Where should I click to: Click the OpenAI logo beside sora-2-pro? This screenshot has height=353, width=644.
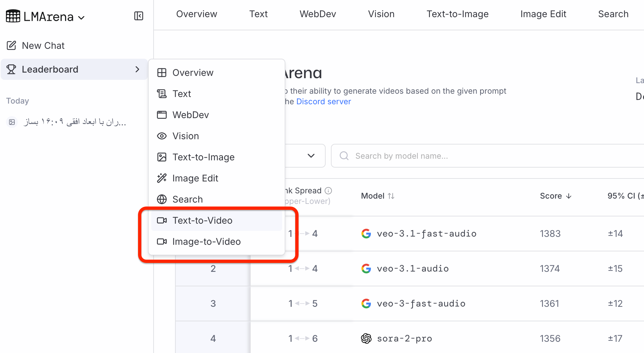click(x=366, y=338)
